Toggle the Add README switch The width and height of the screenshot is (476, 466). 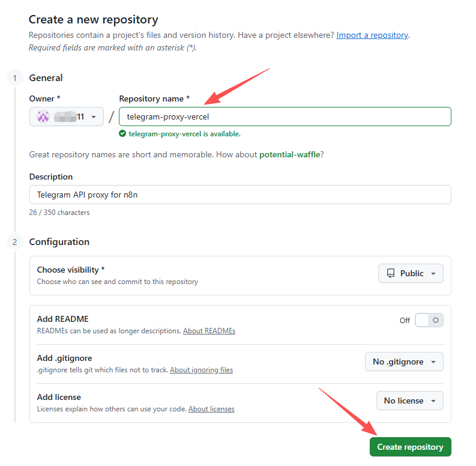pos(429,320)
